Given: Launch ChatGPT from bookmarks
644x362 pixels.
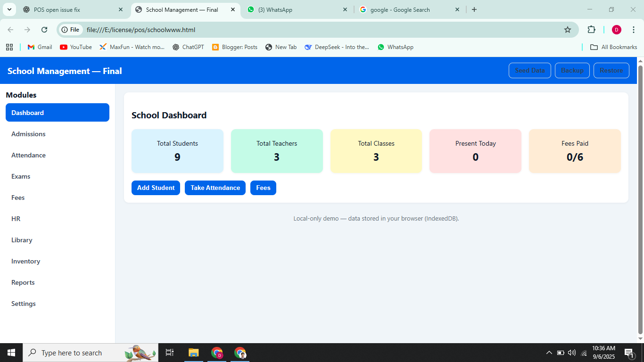Looking at the screenshot, I should [x=188, y=47].
